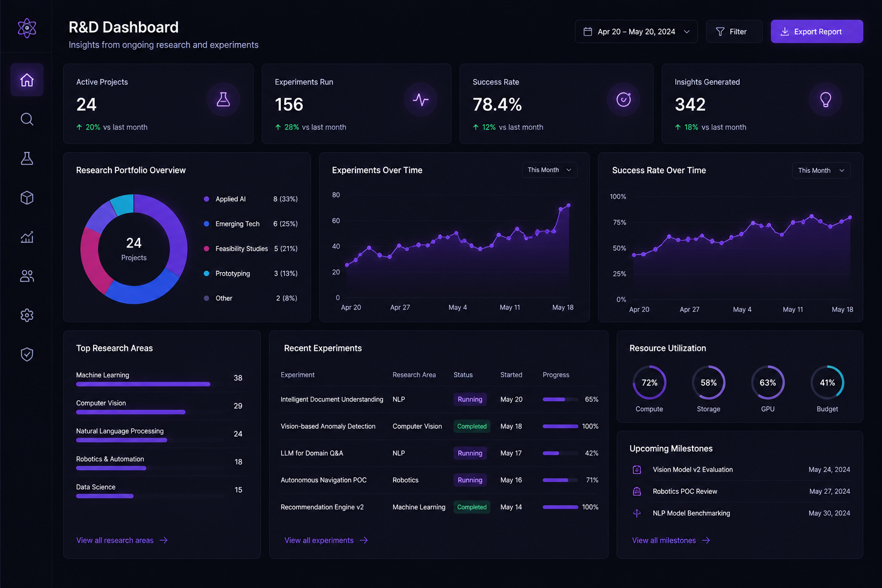
Task: Click the pulse icon on Experiments Run card
Action: tap(421, 100)
